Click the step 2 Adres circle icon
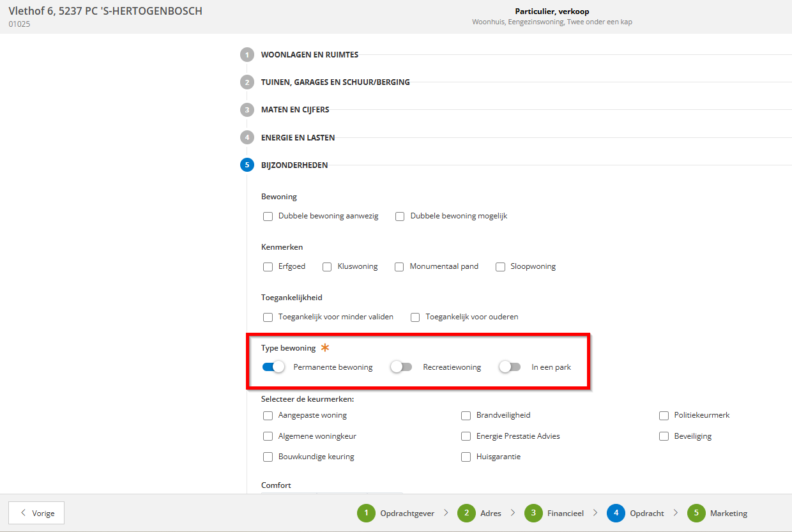The height and width of the screenshot is (532, 792). pos(466,513)
